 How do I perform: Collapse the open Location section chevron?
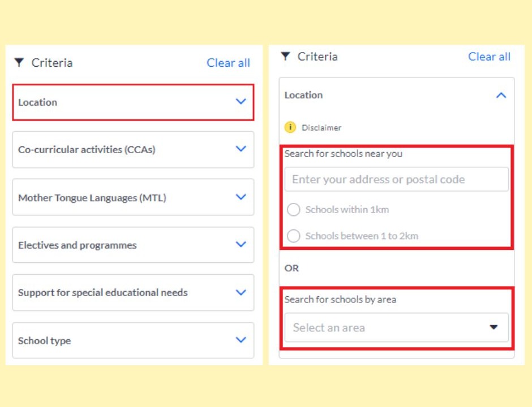click(x=501, y=96)
